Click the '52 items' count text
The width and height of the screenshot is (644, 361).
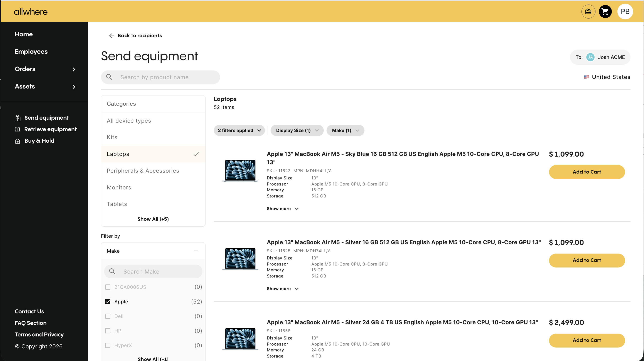(224, 107)
